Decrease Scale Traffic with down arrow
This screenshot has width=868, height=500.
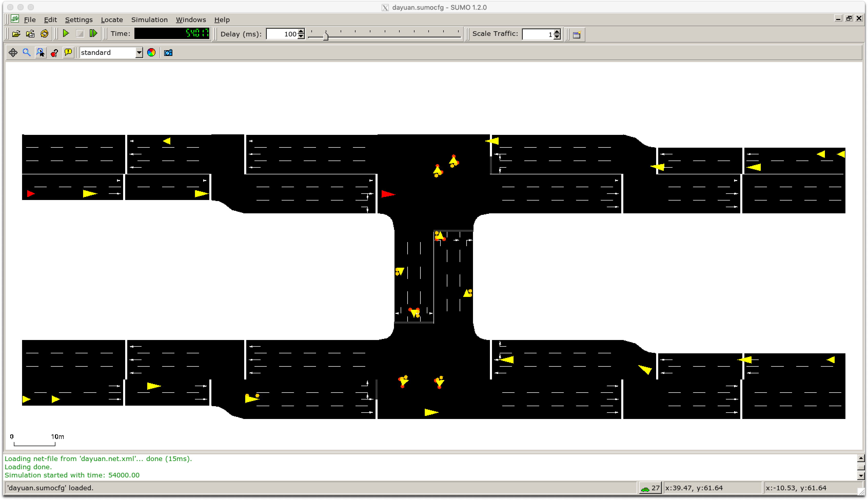557,36
